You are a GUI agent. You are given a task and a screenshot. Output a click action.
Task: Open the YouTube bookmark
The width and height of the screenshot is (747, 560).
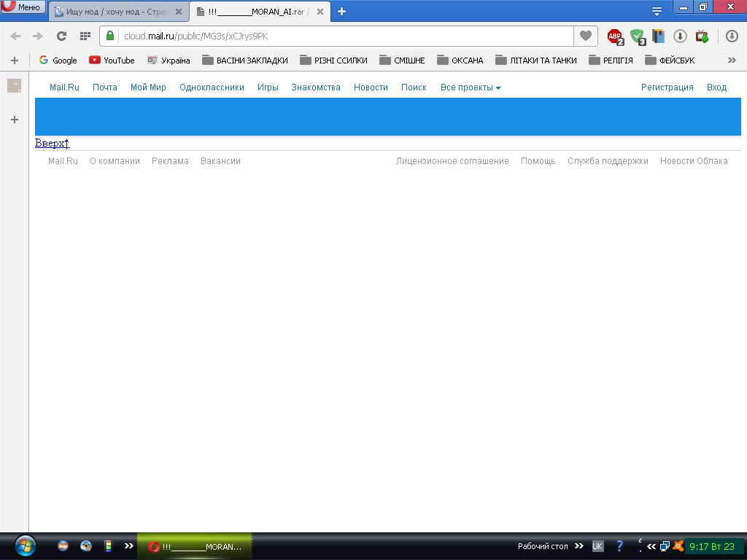pyautogui.click(x=112, y=61)
